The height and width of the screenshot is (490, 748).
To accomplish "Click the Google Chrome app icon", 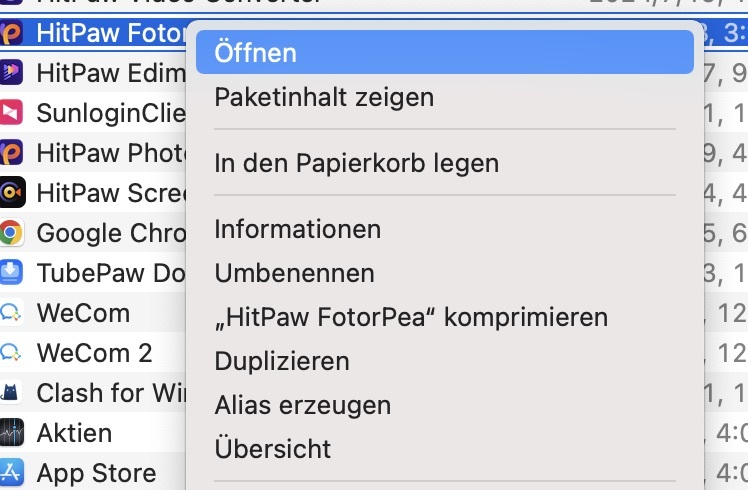I will tap(11, 233).
